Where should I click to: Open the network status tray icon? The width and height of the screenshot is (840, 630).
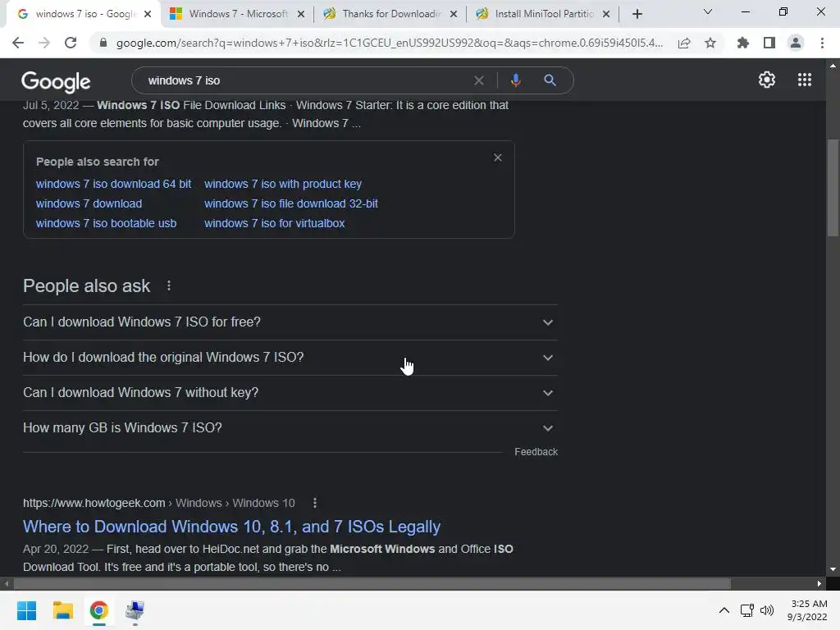pyautogui.click(x=746, y=610)
